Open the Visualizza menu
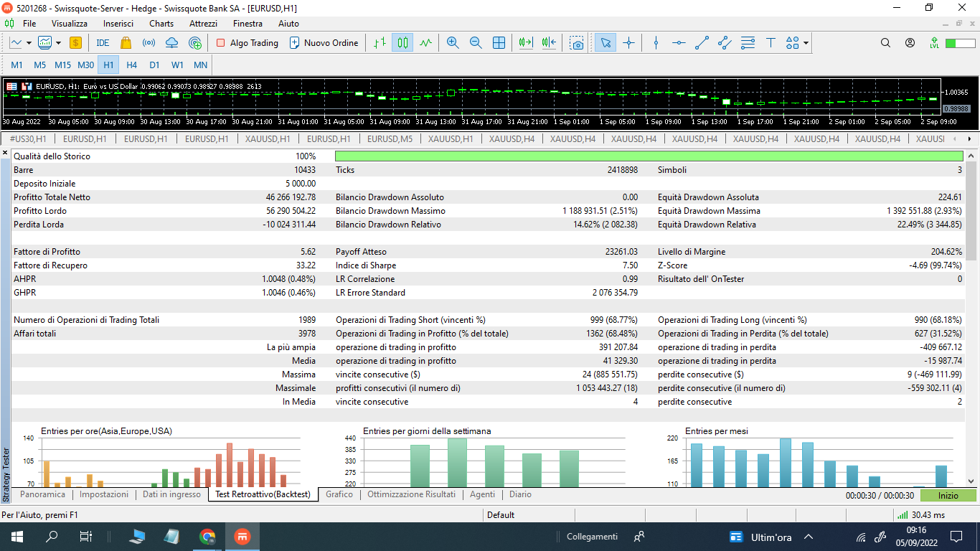The height and width of the screenshot is (551, 980). click(70, 24)
